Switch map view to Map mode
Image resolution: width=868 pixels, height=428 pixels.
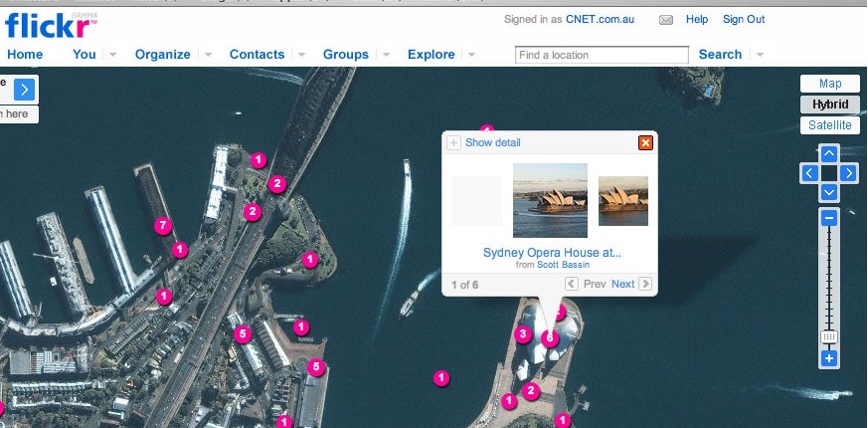tap(829, 84)
